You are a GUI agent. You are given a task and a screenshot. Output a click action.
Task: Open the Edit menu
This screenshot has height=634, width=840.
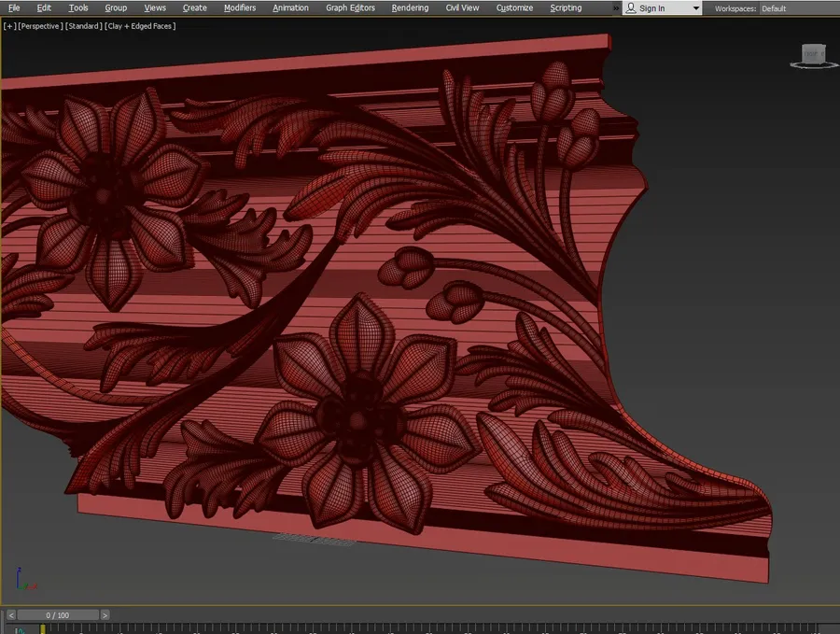[44, 8]
